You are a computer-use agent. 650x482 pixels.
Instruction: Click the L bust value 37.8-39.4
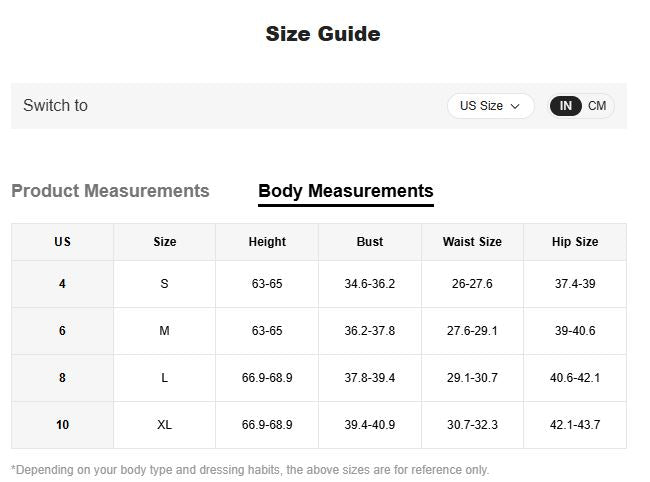[370, 378]
